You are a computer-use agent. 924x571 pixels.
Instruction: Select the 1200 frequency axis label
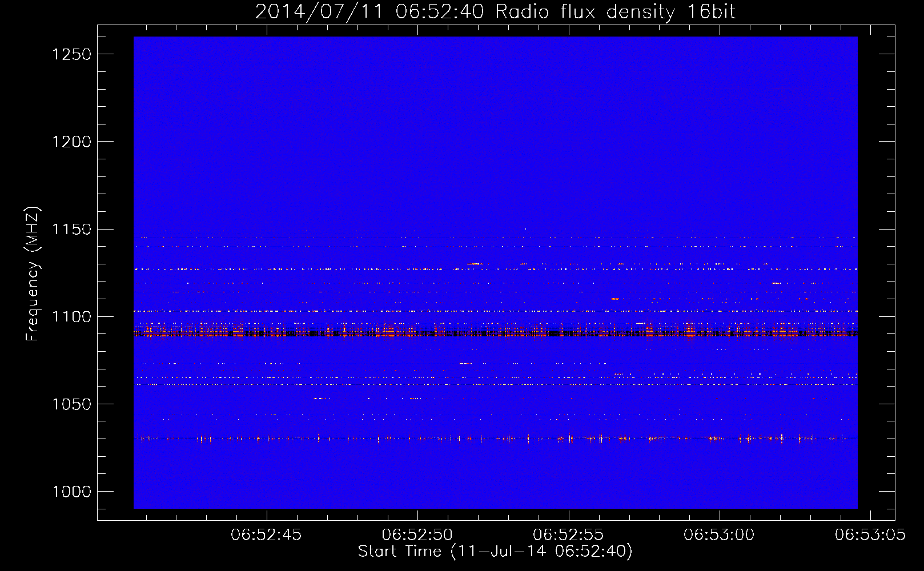point(71,142)
